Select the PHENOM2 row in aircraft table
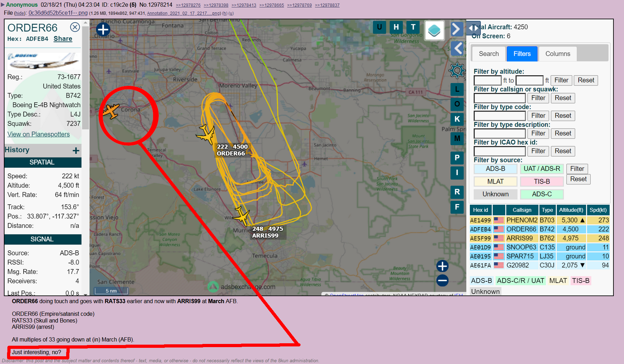This screenshot has width=624, height=364. (x=540, y=220)
